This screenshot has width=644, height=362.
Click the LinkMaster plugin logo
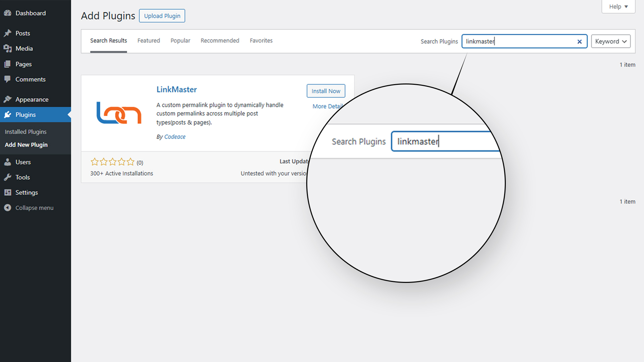119,113
